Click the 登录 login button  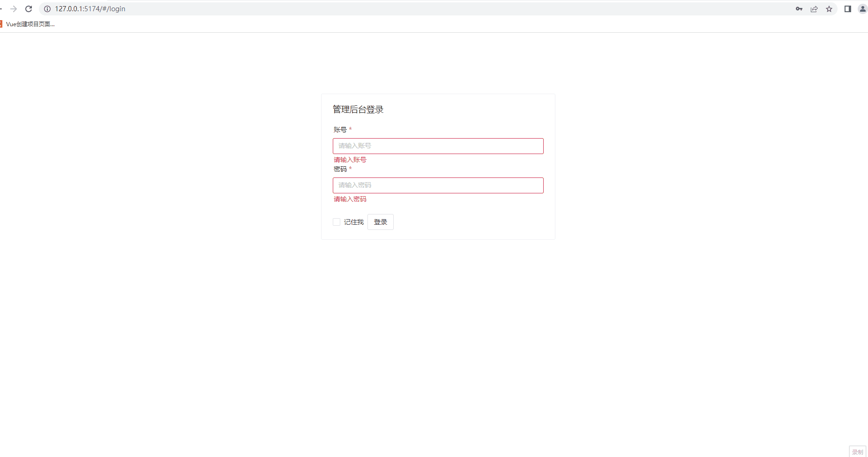pyautogui.click(x=380, y=221)
